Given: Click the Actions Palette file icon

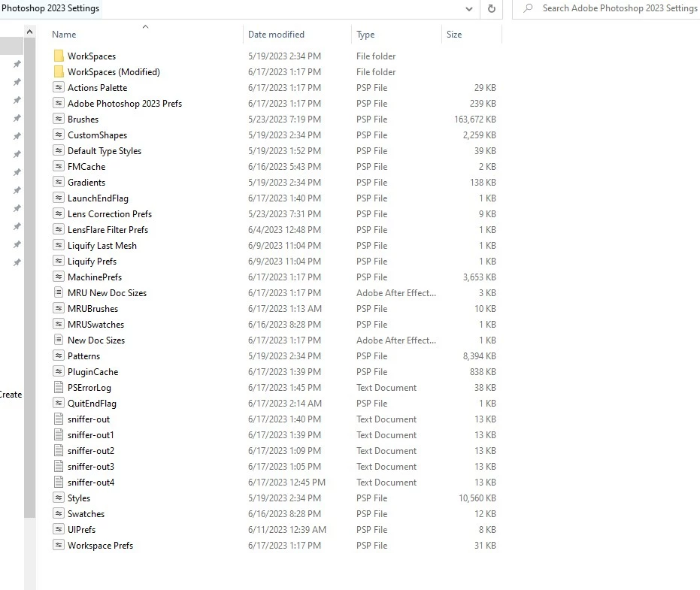Looking at the screenshot, I should click(59, 87).
